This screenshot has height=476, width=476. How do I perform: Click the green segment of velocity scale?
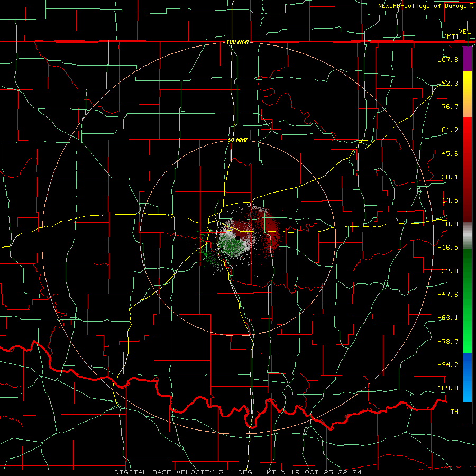point(467,300)
